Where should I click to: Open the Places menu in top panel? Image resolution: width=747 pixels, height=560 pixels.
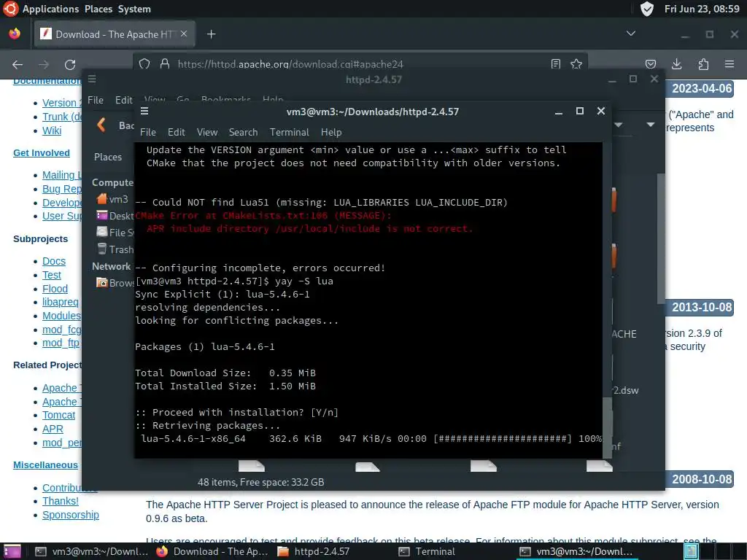98,9
